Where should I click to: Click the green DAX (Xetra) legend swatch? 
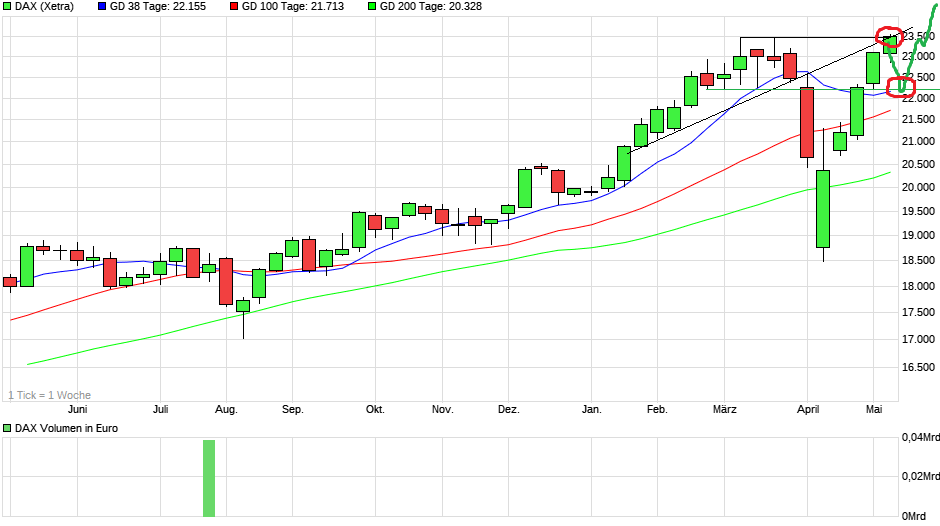click(x=7, y=7)
